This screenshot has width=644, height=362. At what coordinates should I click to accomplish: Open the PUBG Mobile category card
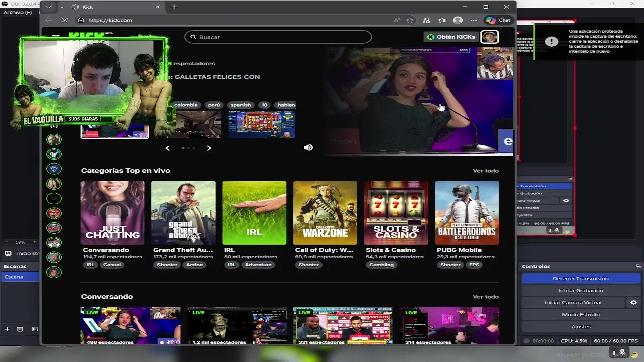tap(467, 213)
